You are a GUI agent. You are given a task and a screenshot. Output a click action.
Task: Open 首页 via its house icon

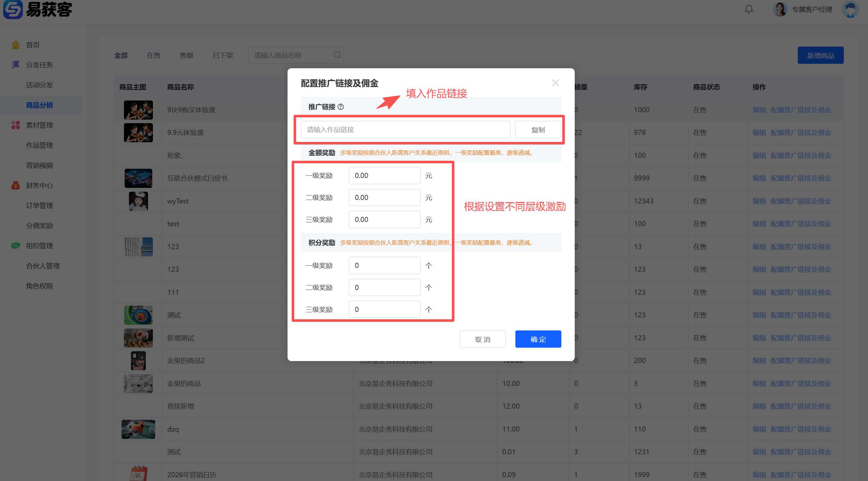(x=16, y=45)
